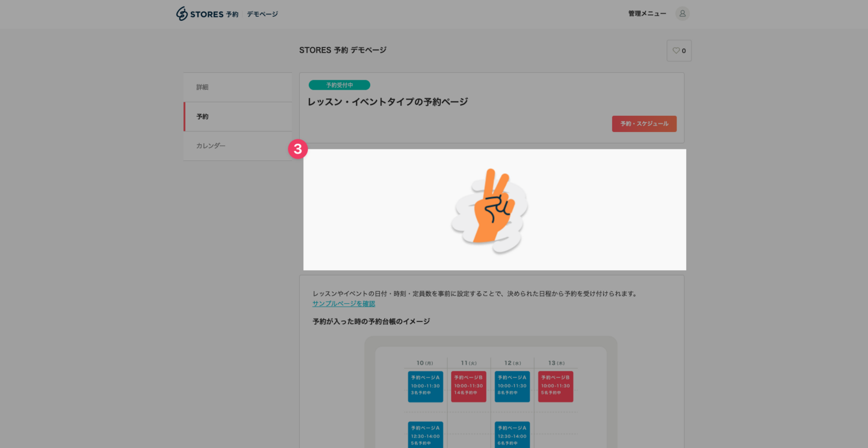Viewport: 868px width, 448px height.
Task: Click the 12:30-14:00 card under 10 (月)
Action: [x=425, y=435]
